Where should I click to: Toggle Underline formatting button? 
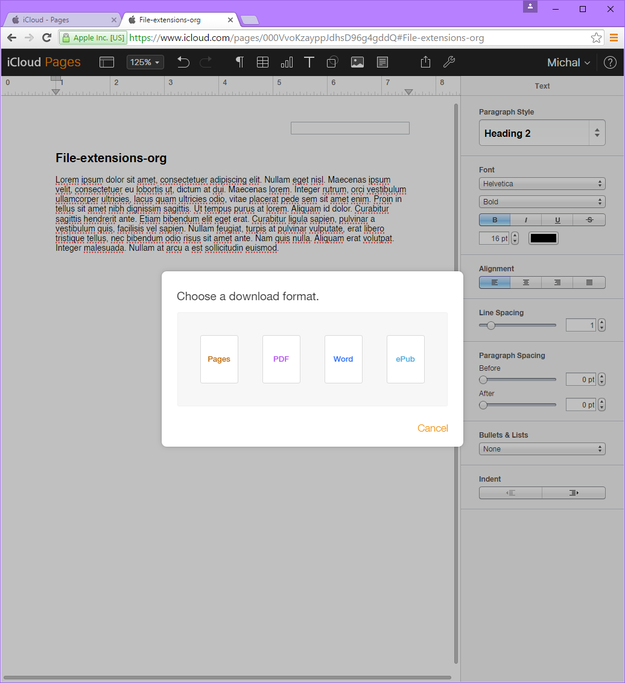[x=557, y=220]
